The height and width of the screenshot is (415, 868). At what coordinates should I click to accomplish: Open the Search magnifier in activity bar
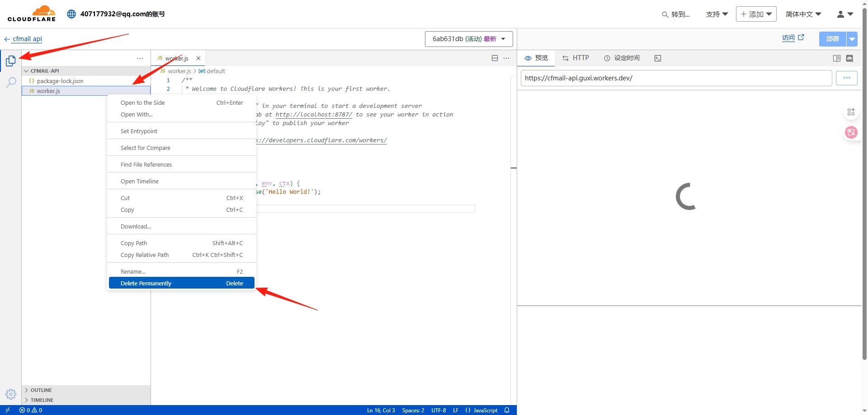click(11, 82)
